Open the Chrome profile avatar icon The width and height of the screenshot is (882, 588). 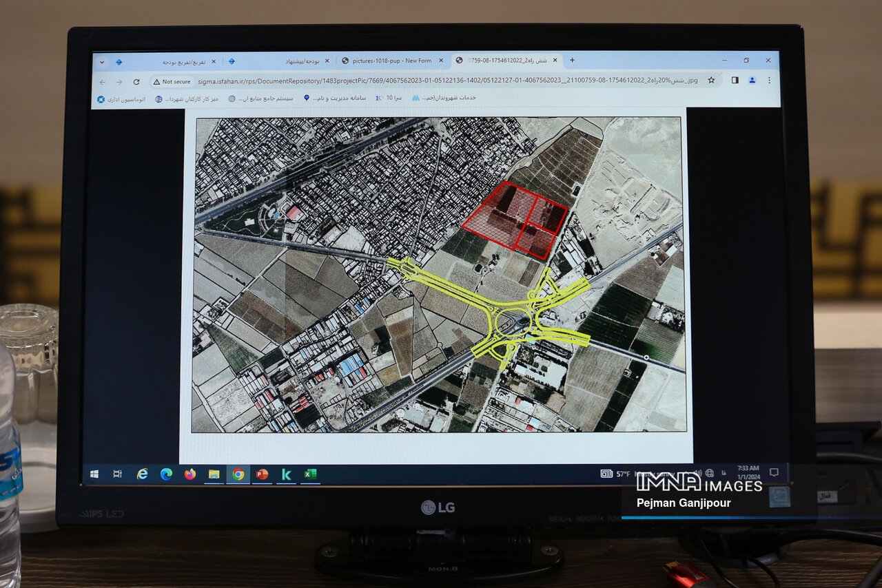point(752,80)
